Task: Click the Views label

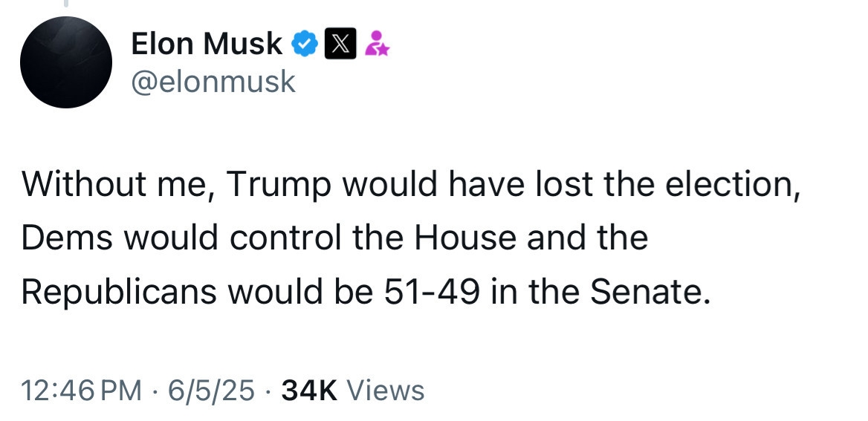Action: tap(386, 390)
